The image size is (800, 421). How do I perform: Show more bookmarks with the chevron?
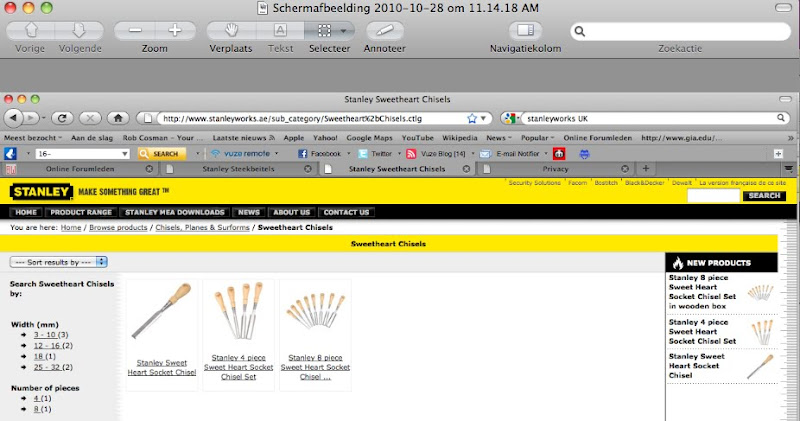[790, 138]
